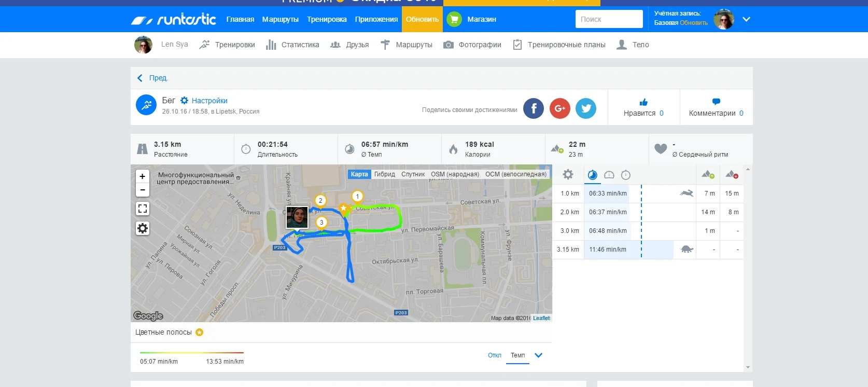Screen dimensions: 868x387
Task: Switch map to Гибрид view
Action: [384, 174]
